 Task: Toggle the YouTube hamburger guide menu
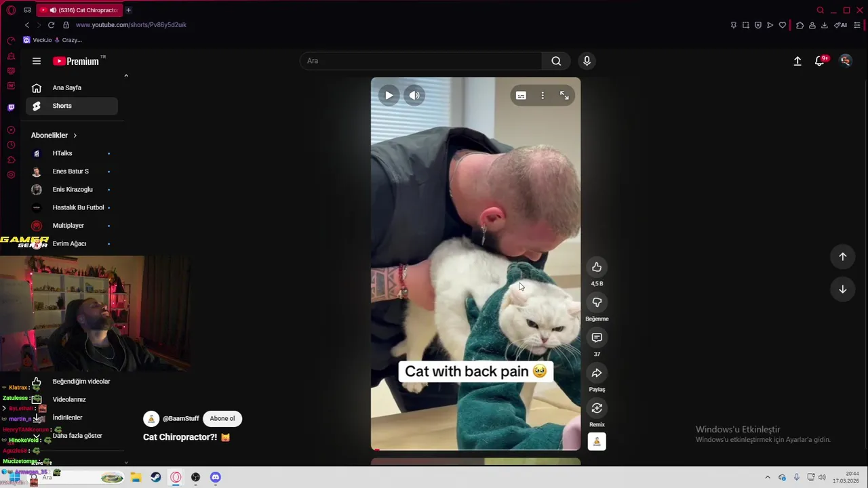pyautogui.click(x=37, y=61)
